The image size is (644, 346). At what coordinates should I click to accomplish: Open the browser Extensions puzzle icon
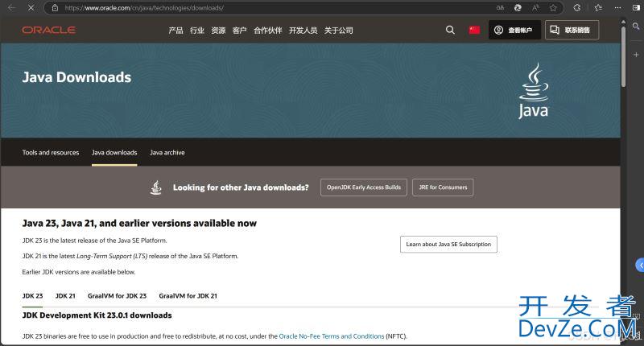point(577,8)
